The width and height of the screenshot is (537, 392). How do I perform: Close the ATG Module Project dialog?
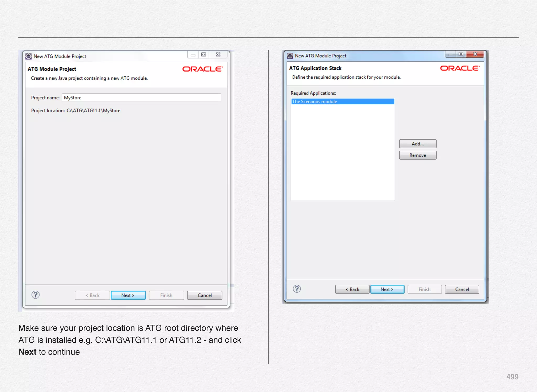coord(218,55)
